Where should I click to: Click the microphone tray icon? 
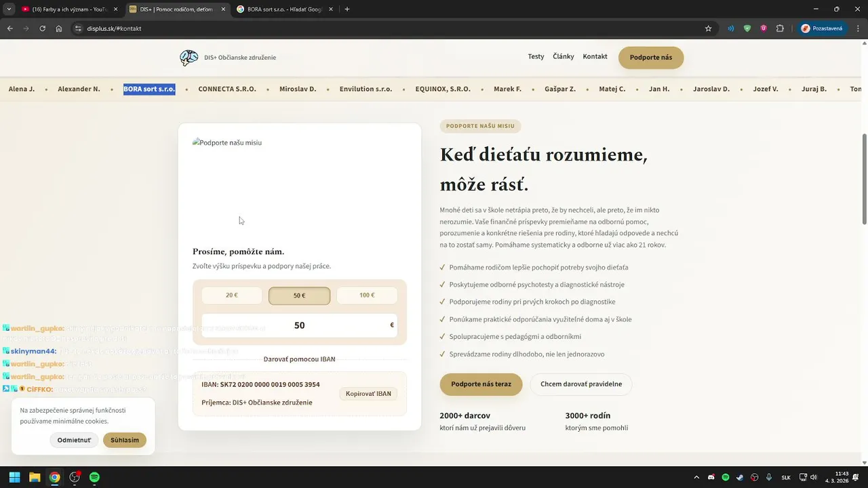(x=769, y=477)
